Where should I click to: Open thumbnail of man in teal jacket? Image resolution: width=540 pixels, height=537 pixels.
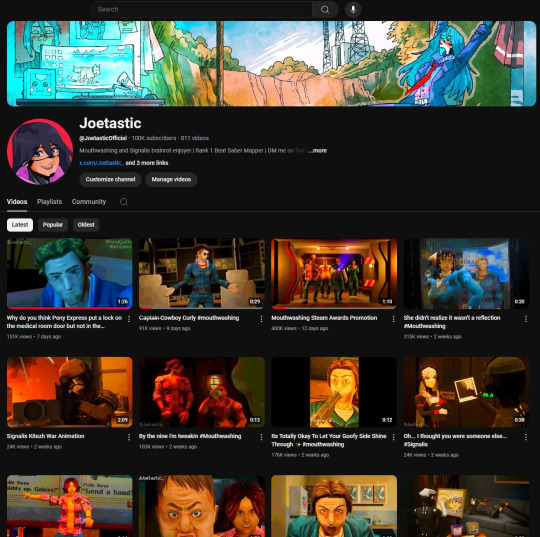pos(334,506)
